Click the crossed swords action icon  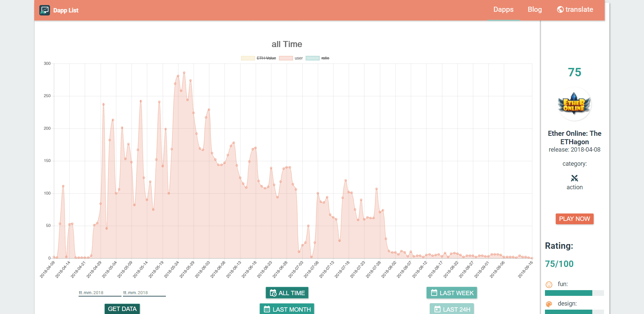[574, 178]
